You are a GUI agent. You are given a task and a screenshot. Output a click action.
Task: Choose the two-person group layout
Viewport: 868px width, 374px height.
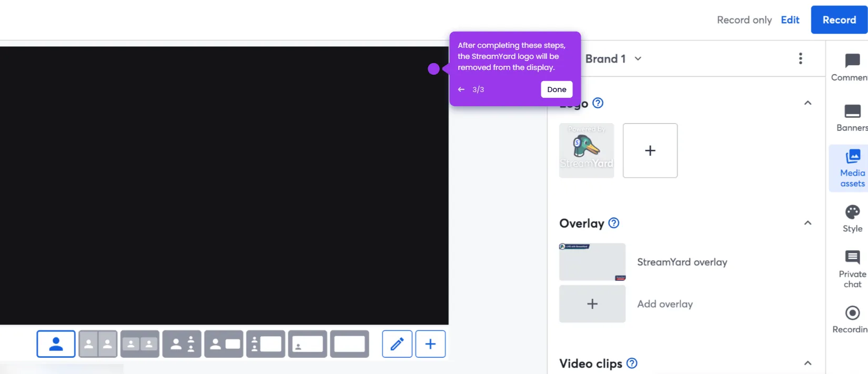(140, 344)
